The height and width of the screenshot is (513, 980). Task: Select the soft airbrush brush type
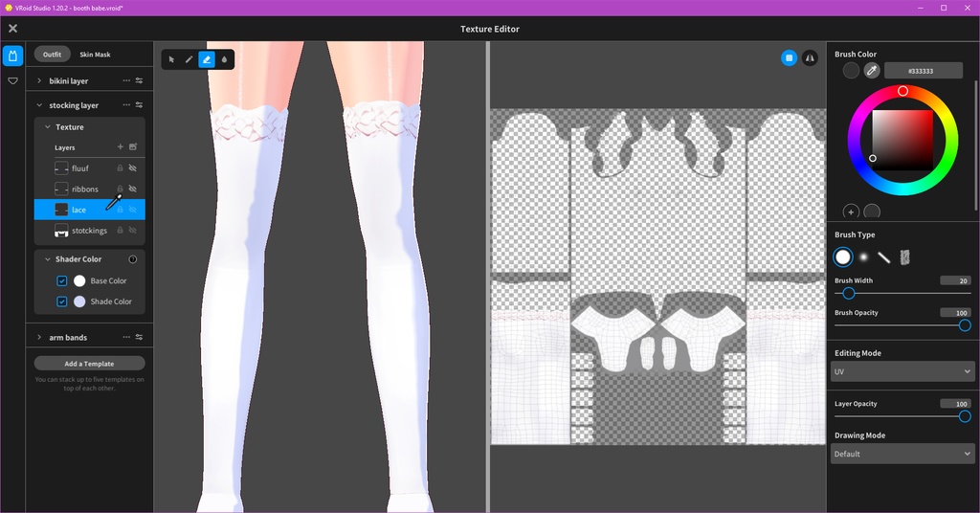(x=863, y=256)
